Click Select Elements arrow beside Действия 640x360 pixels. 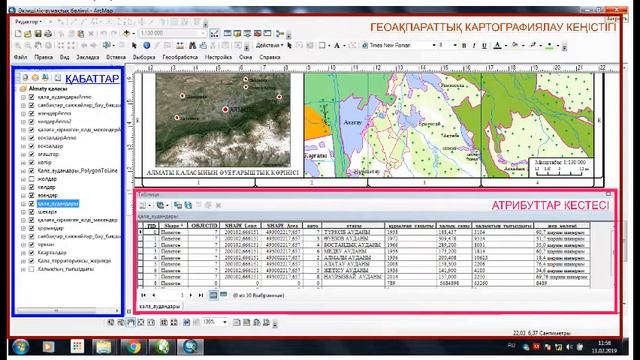coord(289,45)
